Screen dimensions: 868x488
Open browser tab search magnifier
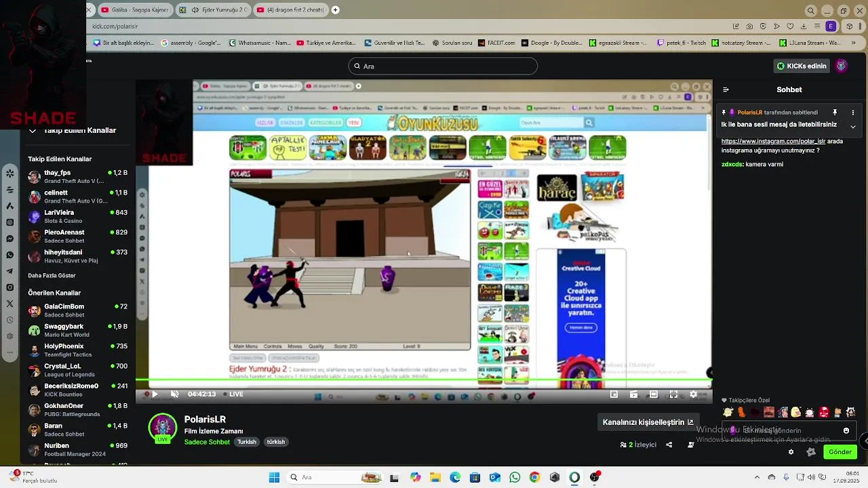tap(810, 10)
